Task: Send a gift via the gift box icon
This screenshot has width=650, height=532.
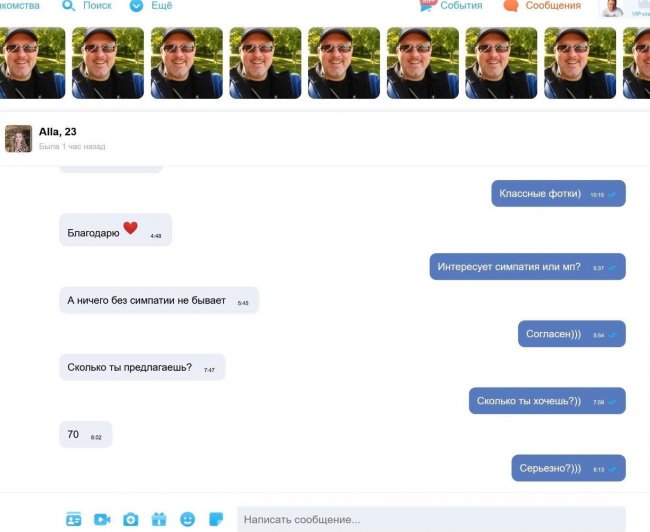Action: coord(159,519)
